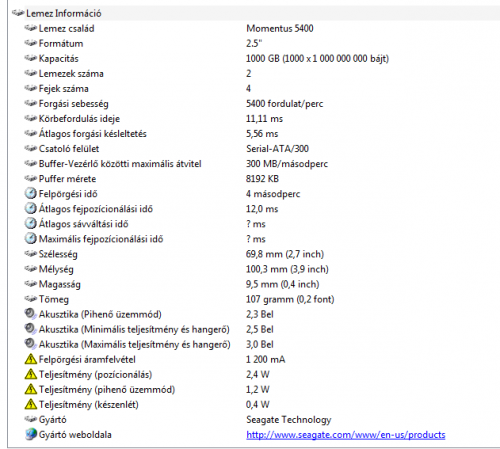Click the drive icon beside Lemezek száma
The height and width of the screenshot is (449, 500).
(31, 73)
